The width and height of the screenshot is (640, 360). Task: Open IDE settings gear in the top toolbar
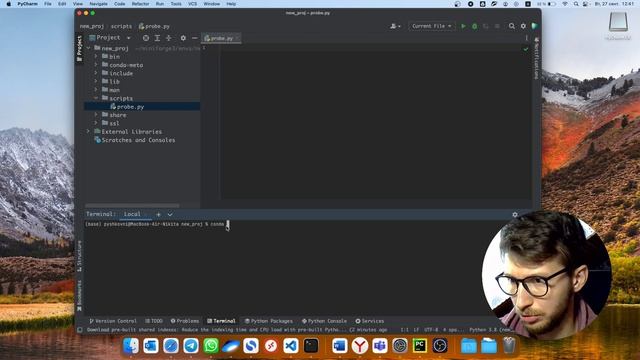point(523,26)
